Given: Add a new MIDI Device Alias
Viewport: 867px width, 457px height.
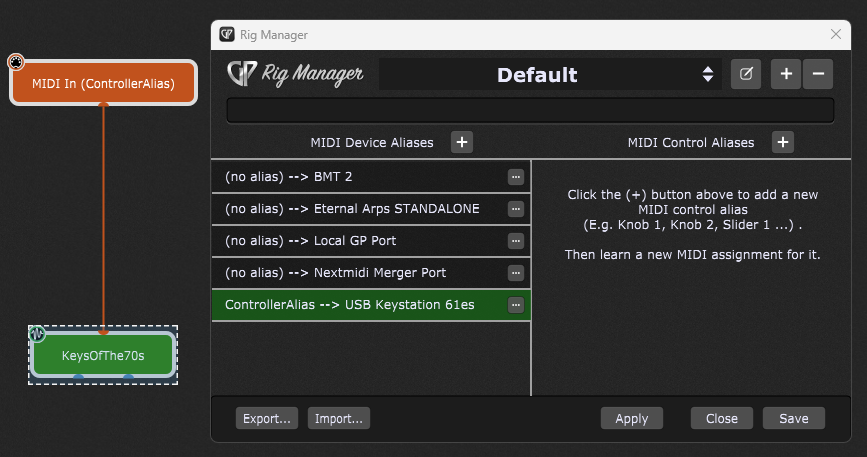Looking at the screenshot, I should coord(462,142).
